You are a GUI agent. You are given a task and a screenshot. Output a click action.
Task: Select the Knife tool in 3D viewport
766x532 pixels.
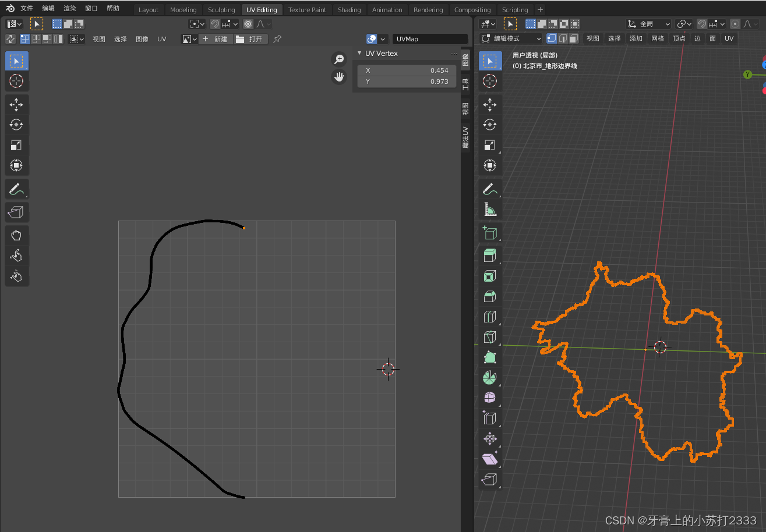(490, 337)
